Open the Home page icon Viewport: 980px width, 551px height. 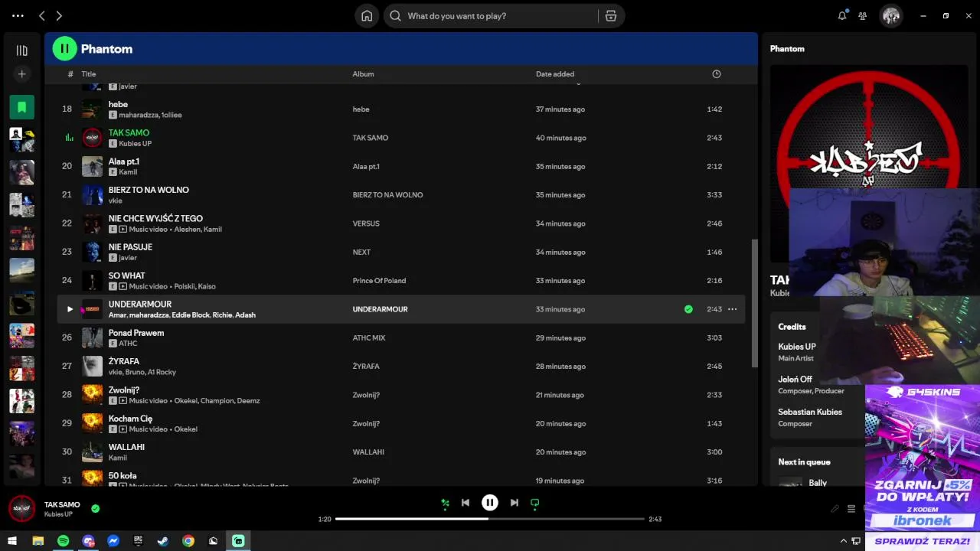367,15
